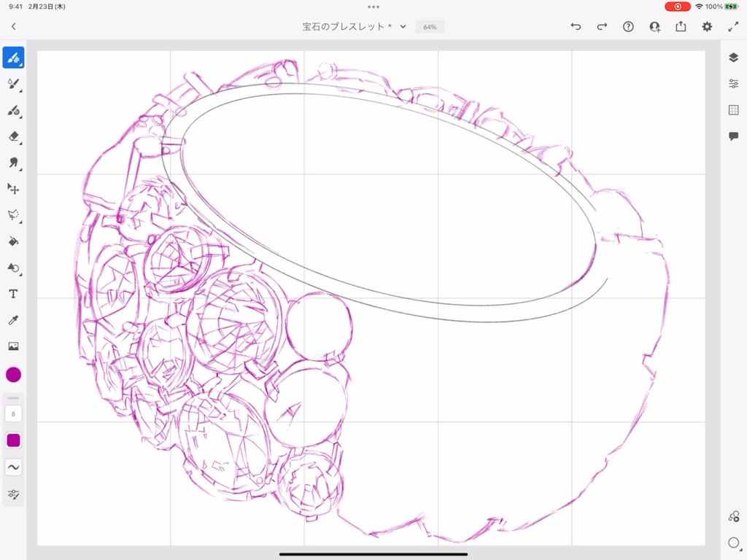The width and height of the screenshot is (747, 560).
Task: Open the Precision grid panel
Action: click(x=734, y=110)
